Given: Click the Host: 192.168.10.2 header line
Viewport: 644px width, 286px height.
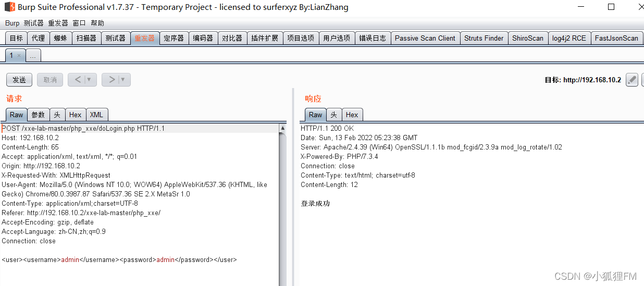Looking at the screenshot, I should tap(30, 138).
